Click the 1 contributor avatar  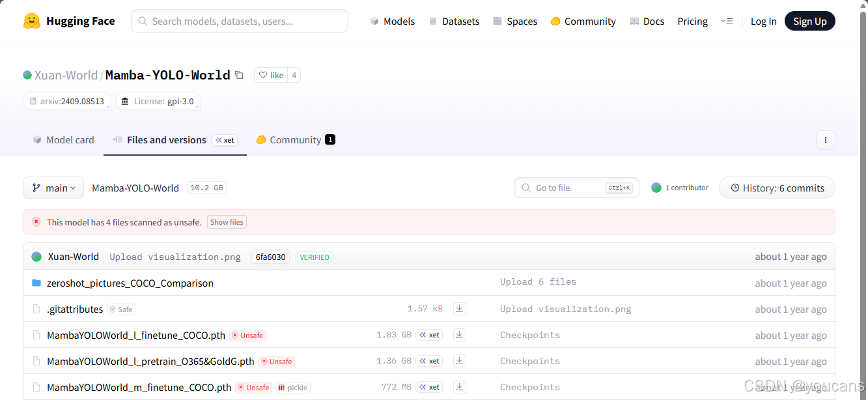pyautogui.click(x=656, y=188)
